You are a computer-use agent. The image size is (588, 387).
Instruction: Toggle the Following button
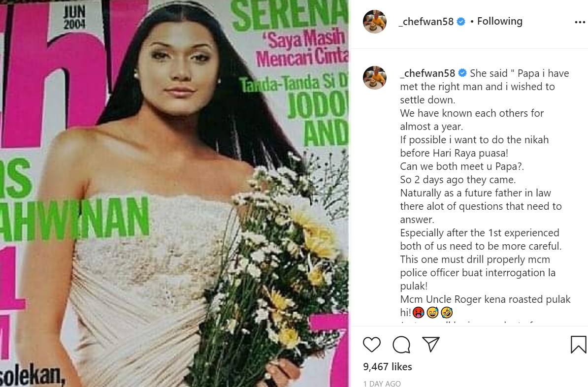click(499, 21)
